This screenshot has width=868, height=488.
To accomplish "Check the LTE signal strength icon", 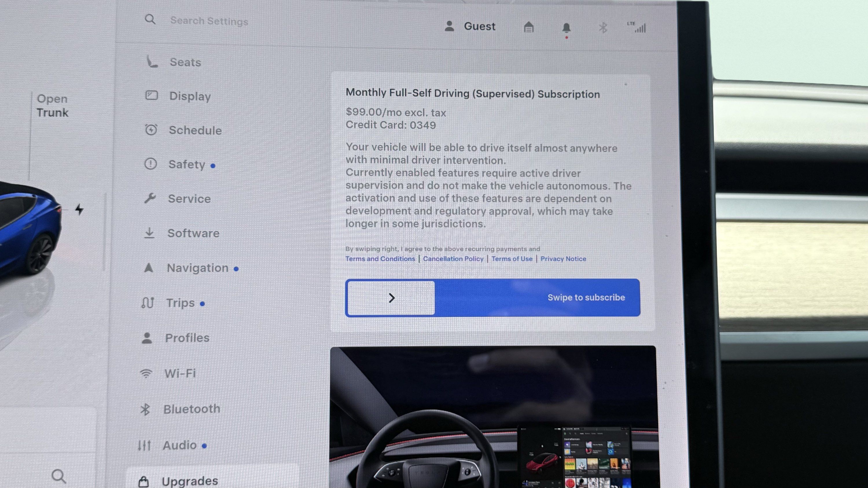I will [x=637, y=27].
